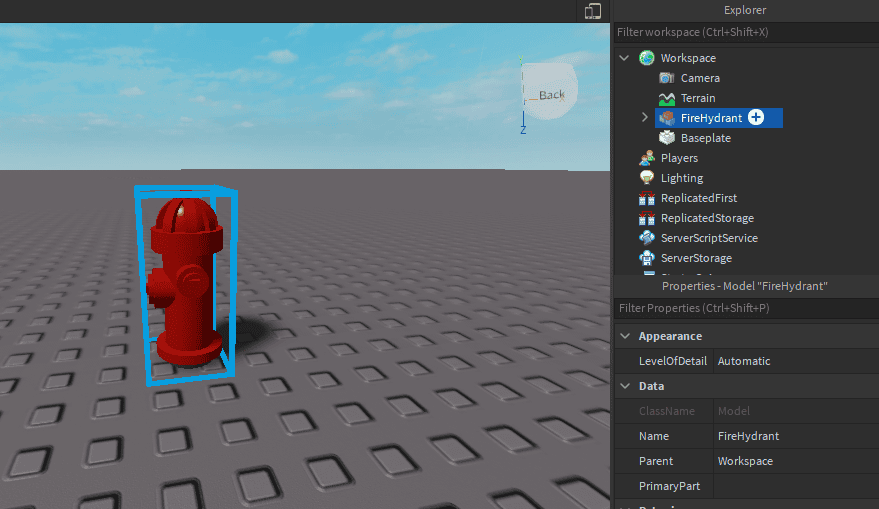Click the ClassName property label

click(x=667, y=411)
